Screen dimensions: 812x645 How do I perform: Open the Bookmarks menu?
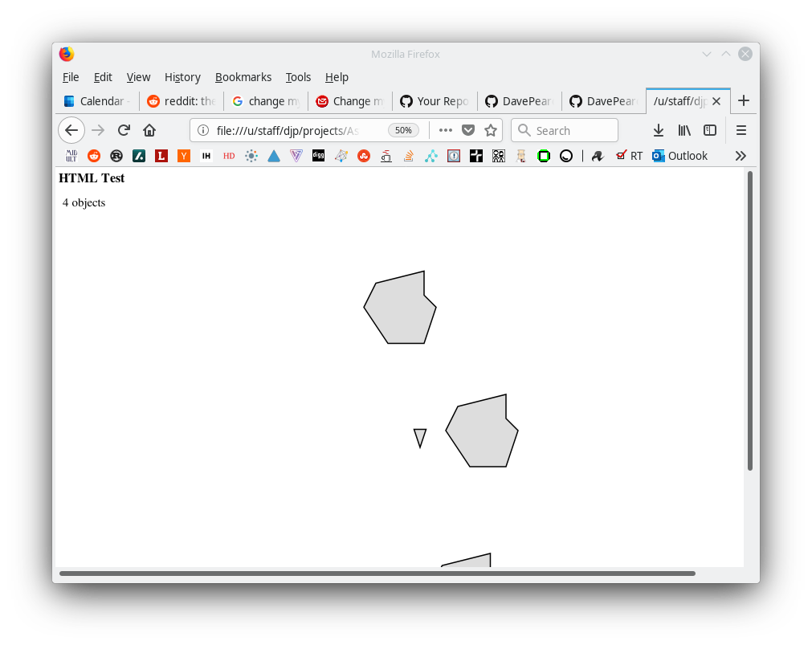click(x=243, y=77)
